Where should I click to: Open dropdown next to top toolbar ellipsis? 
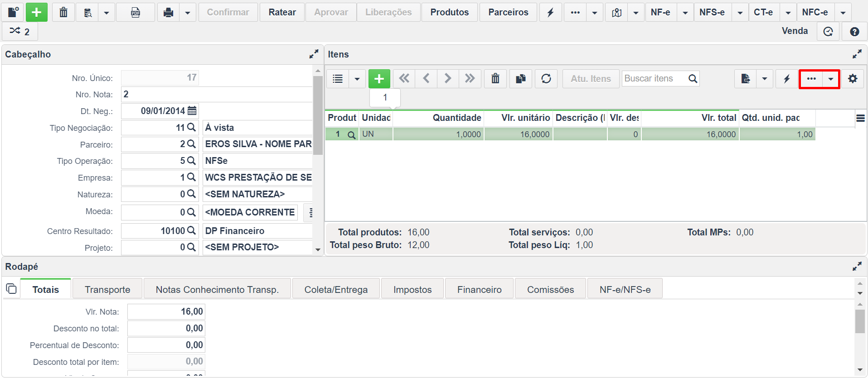[595, 12]
